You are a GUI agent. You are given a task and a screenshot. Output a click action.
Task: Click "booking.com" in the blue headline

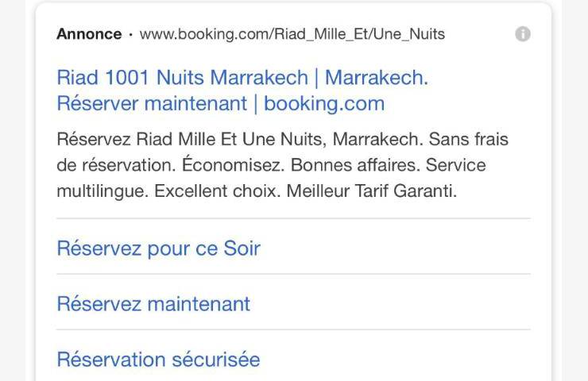click(x=323, y=103)
